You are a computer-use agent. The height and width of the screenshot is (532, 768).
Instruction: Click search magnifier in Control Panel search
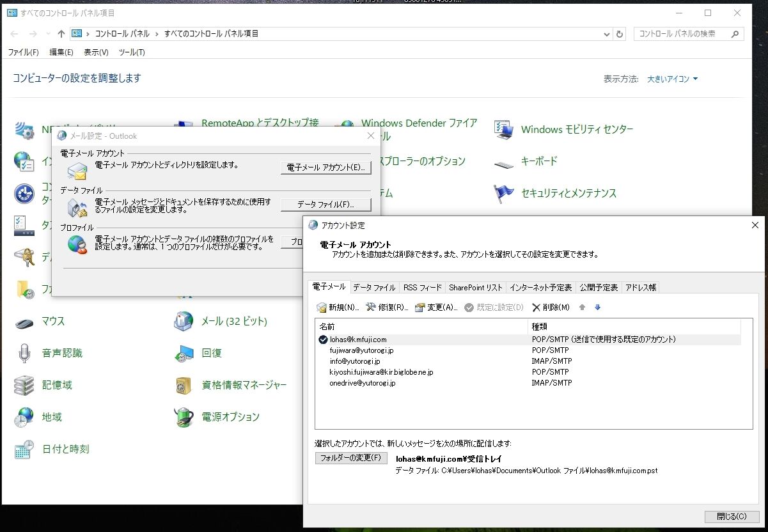point(735,34)
